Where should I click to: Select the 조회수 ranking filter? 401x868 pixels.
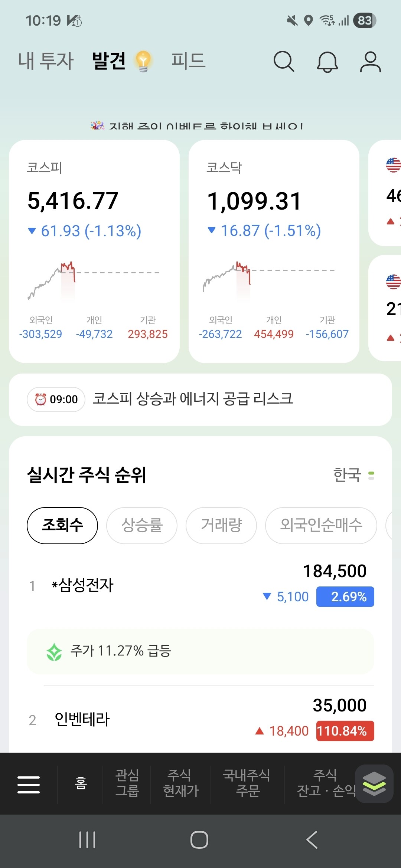point(62,525)
